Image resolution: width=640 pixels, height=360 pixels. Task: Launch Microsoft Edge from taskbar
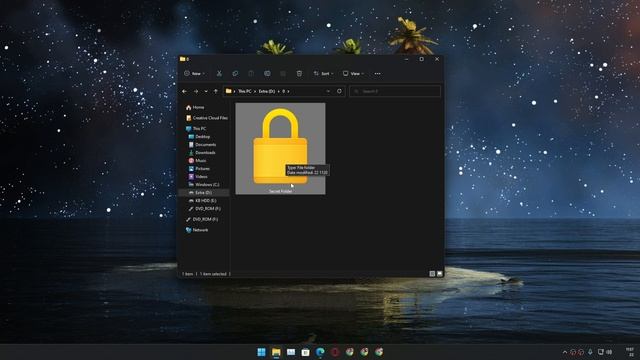320,352
